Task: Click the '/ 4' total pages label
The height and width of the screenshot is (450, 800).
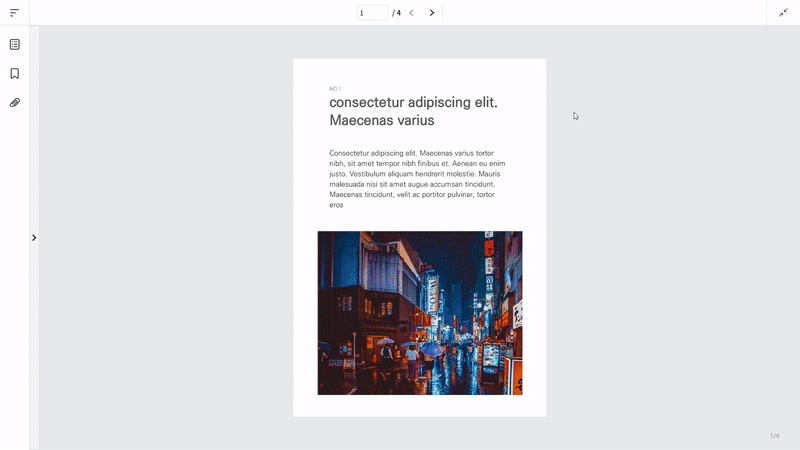Action: pyautogui.click(x=397, y=13)
